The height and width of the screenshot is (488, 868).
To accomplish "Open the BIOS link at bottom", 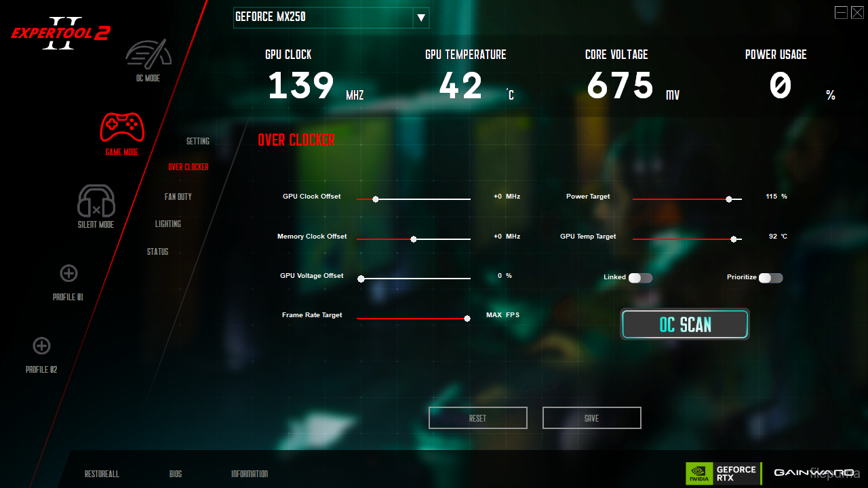I will click(176, 474).
